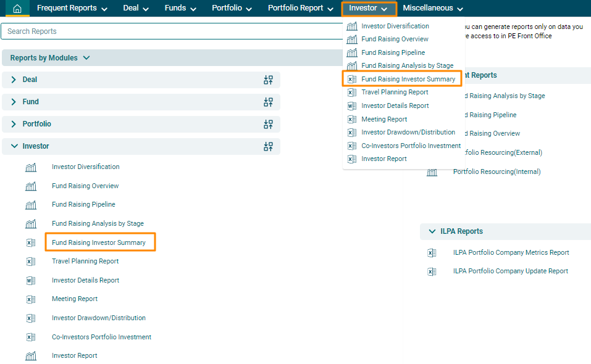Select Meeting Report from Investor dropdown menu
The image size is (591, 364).
[x=384, y=119]
